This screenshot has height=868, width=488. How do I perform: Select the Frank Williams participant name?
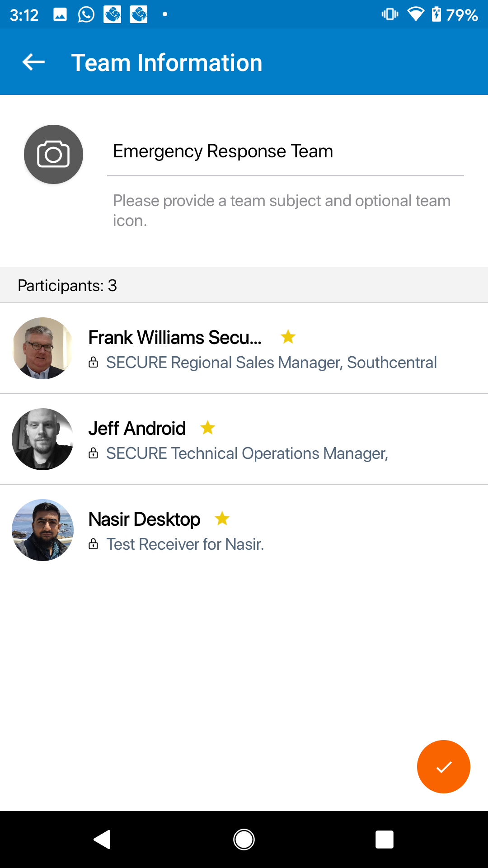coord(175,338)
